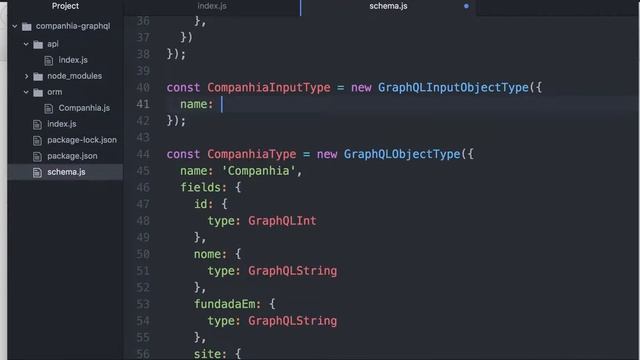Switch to the index.js editor tab
Image resolution: width=640 pixels, height=360 pixels.
212,6
